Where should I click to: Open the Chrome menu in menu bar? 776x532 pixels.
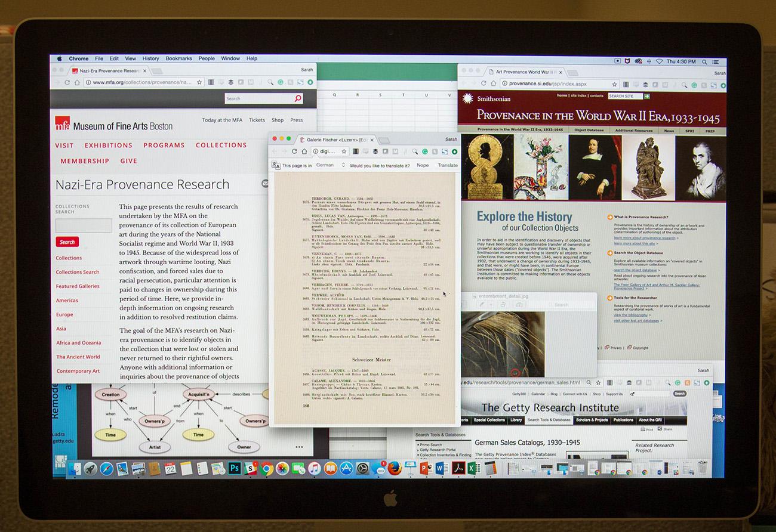79,58
